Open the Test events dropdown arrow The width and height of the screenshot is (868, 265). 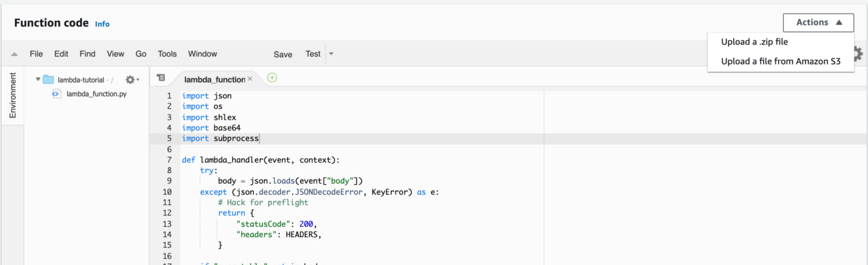tap(331, 54)
